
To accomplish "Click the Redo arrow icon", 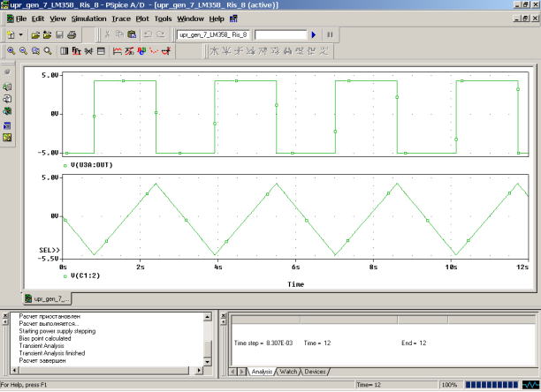I will tap(160, 34).
